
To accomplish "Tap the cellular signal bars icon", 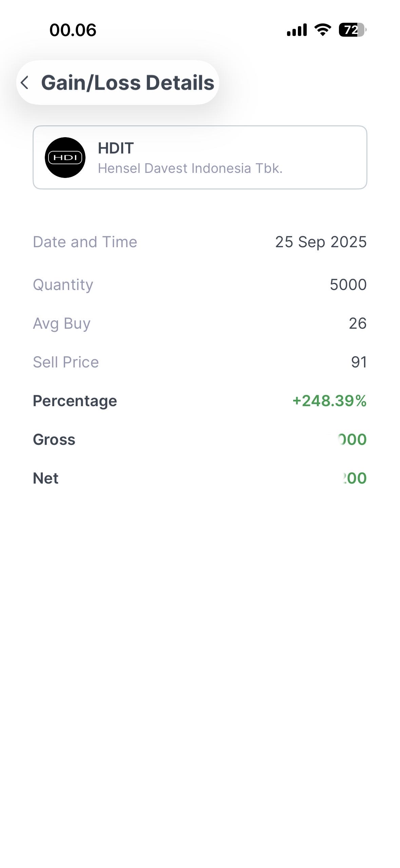I will pos(297,30).
